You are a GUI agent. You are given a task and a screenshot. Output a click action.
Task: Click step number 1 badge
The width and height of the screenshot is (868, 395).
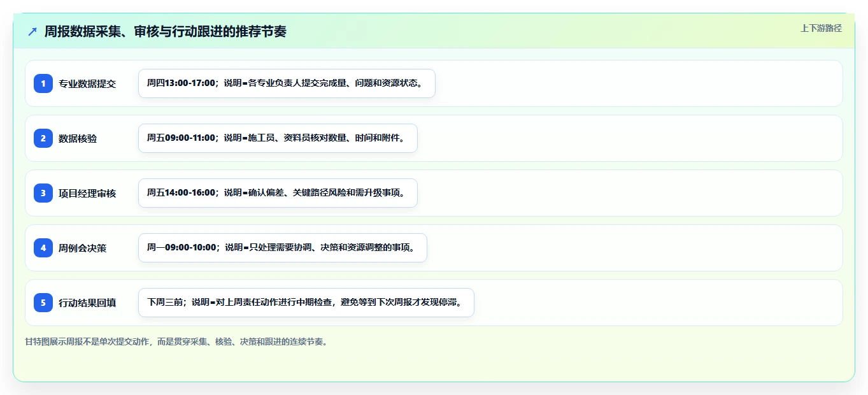43,83
